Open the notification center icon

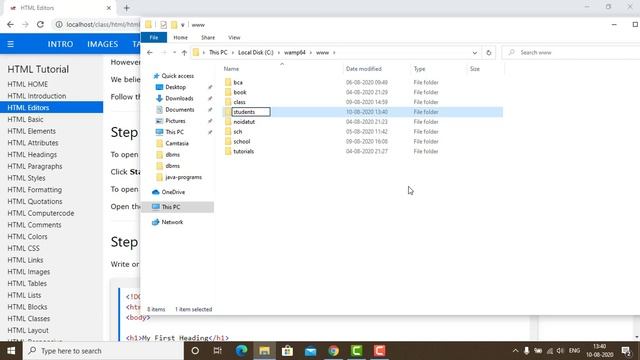coord(626,351)
